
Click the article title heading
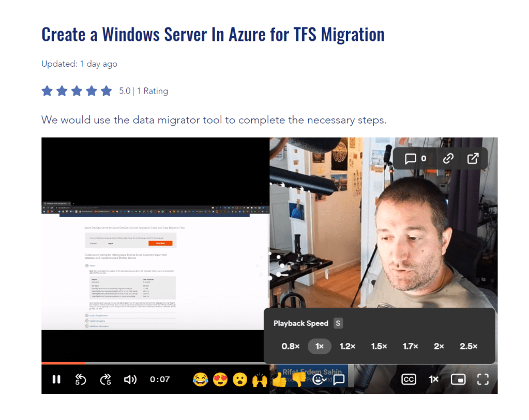point(213,35)
